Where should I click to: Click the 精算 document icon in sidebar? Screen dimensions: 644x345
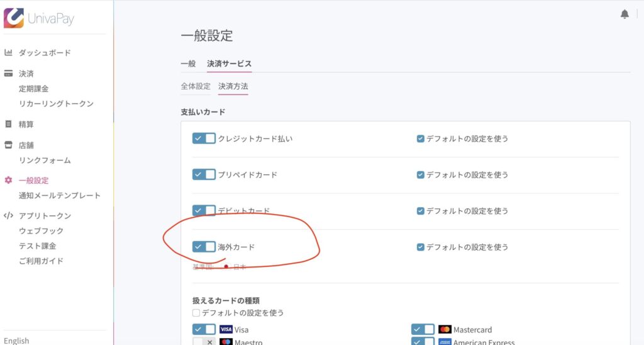point(8,124)
